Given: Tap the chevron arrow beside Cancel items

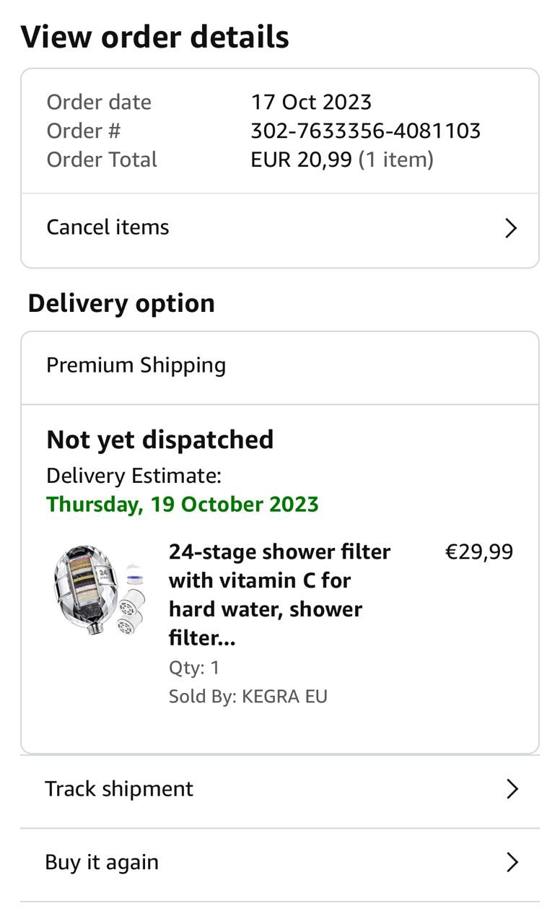Looking at the screenshot, I should click(511, 228).
